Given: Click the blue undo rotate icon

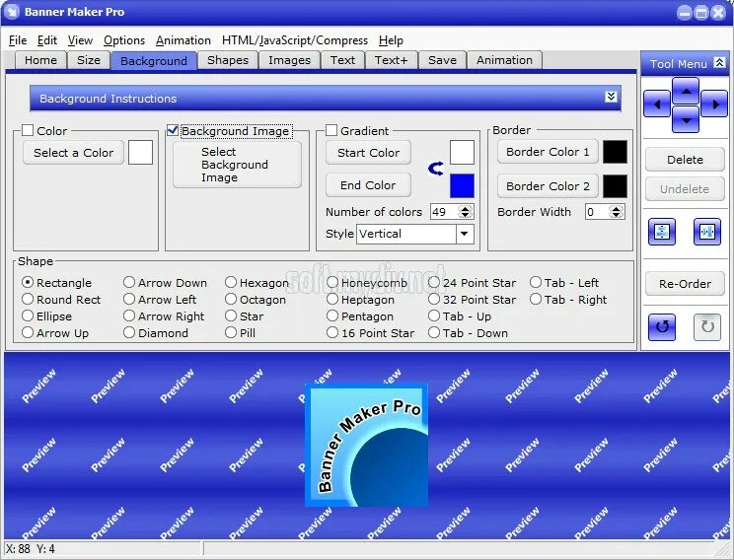Looking at the screenshot, I should coord(662,326).
